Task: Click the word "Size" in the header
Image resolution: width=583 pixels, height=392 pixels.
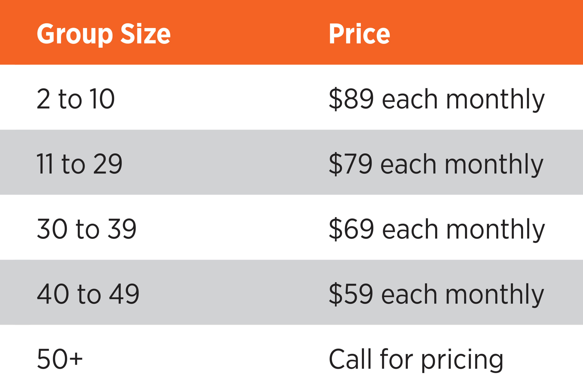Action: (145, 34)
